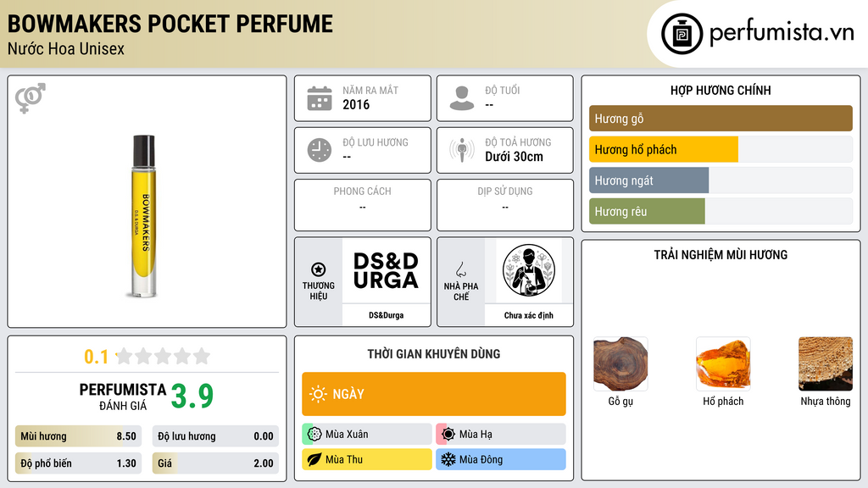Open the DS&Durga brand logo

(x=386, y=271)
